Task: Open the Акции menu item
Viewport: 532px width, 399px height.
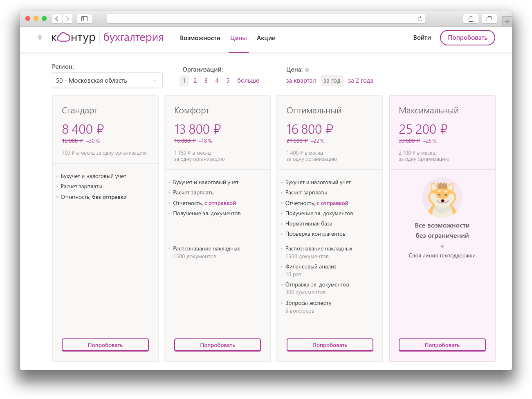Action: click(266, 38)
